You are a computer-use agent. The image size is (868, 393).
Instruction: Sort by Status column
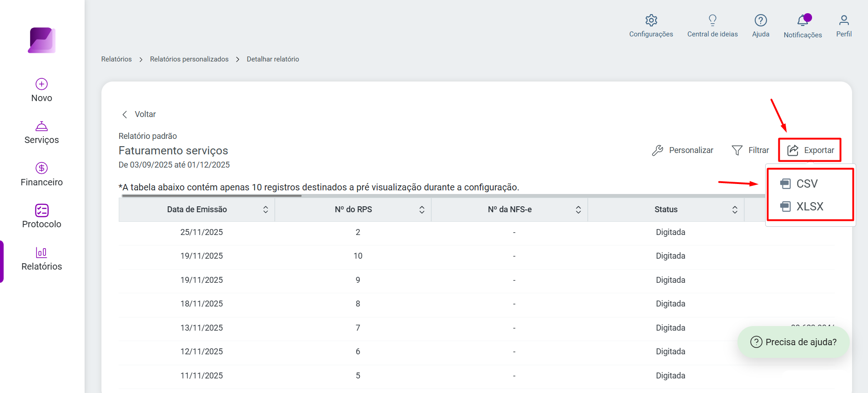click(x=735, y=209)
